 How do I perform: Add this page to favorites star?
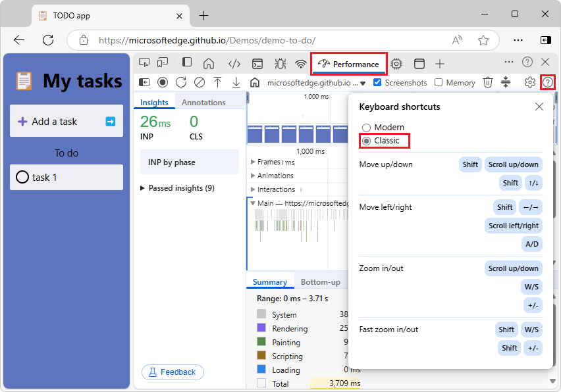[483, 40]
